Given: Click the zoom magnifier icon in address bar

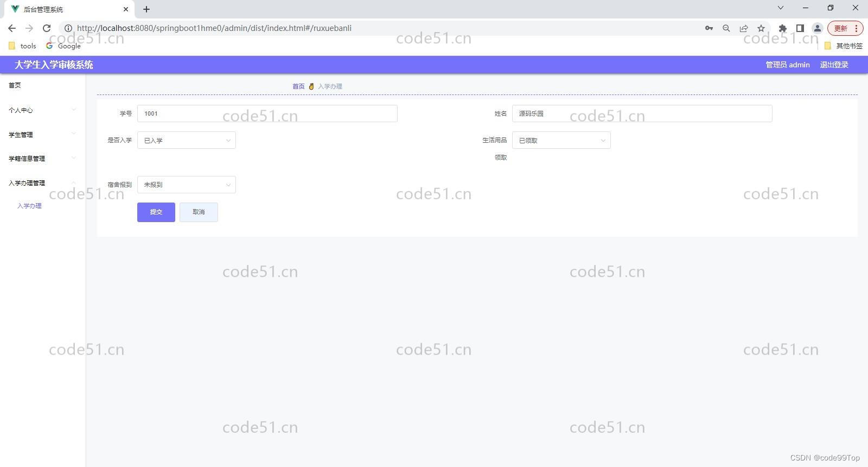Looking at the screenshot, I should [x=726, y=28].
